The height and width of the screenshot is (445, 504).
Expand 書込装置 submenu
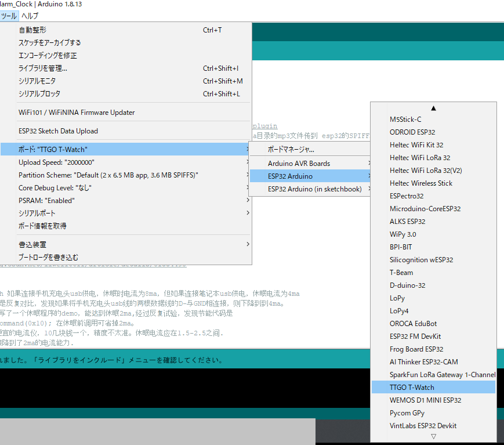point(126,245)
